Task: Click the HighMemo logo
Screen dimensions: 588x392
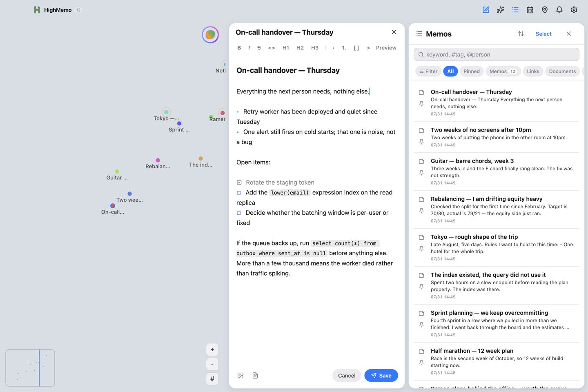Action: (37, 10)
